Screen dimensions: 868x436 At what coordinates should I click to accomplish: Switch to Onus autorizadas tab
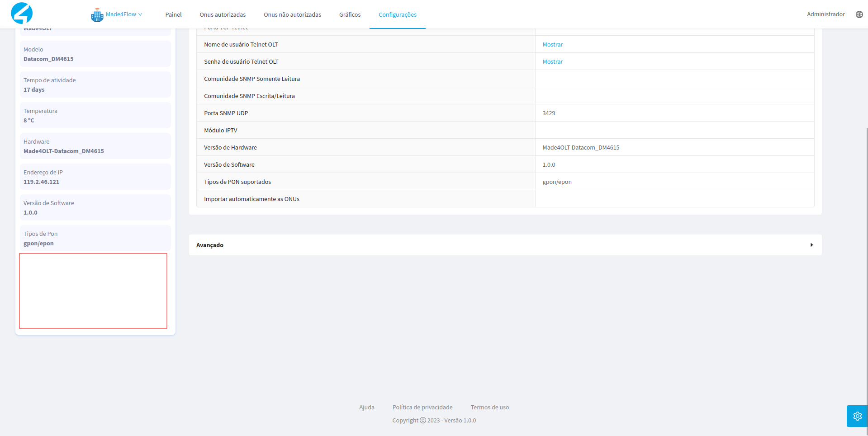pos(223,15)
